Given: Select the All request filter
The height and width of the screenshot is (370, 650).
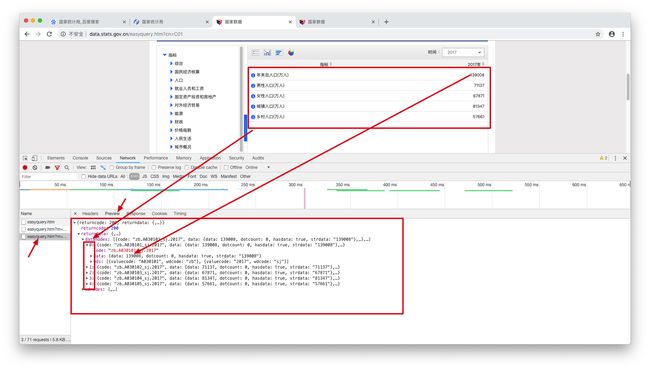Looking at the screenshot, I should click(123, 177).
